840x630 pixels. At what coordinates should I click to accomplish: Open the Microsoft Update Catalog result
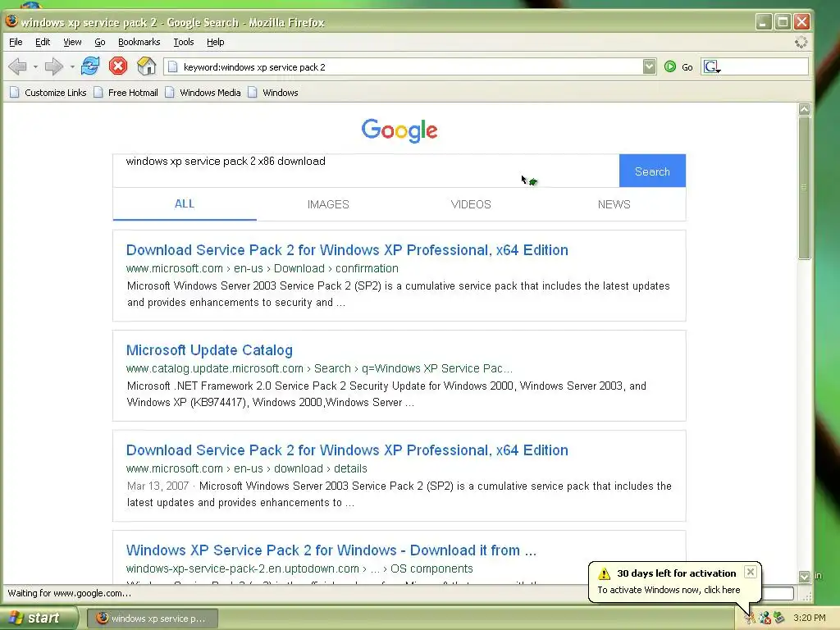pos(209,350)
